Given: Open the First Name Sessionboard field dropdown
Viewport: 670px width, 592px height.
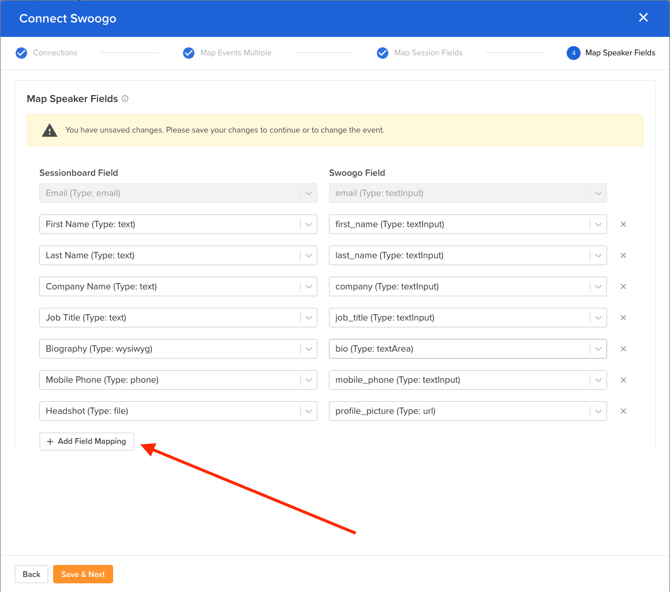Looking at the screenshot, I should [x=178, y=224].
